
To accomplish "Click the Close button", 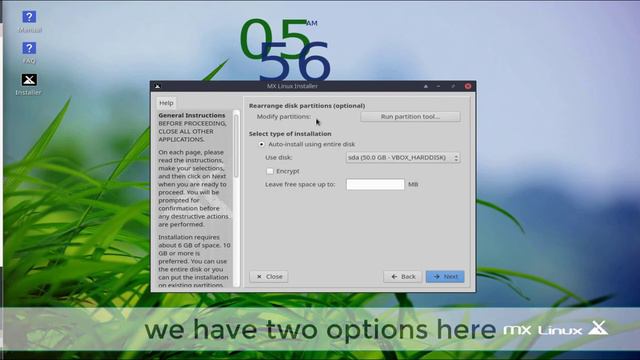I will (x=269, y=276).
